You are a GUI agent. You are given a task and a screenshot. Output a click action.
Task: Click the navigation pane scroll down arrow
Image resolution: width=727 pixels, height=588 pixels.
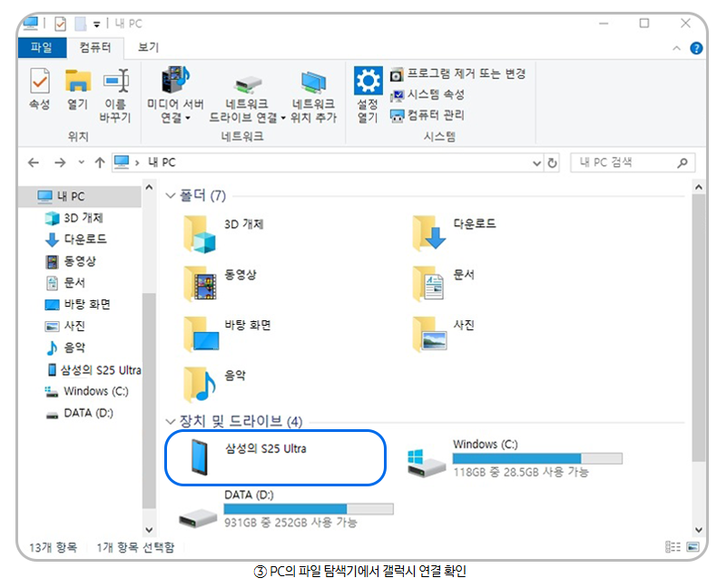[149, 529]
